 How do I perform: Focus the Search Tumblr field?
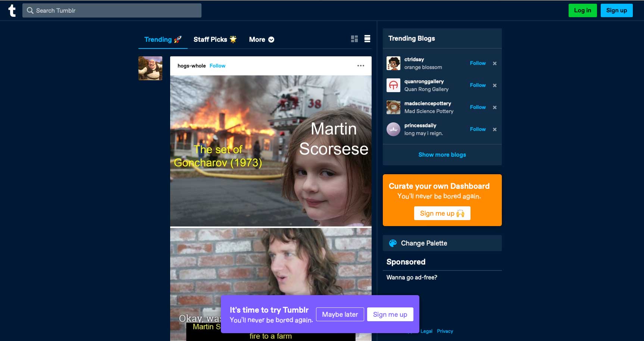point(112,10)
